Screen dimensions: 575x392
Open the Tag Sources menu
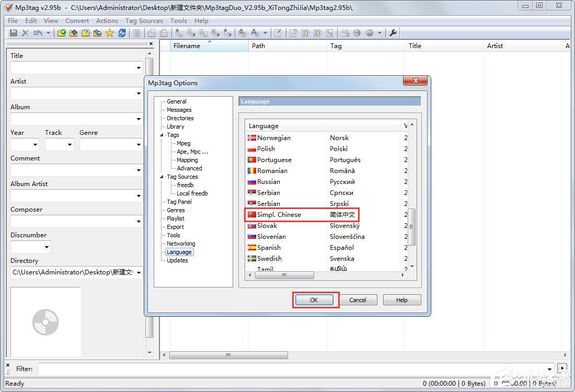(x=144, y=21)
